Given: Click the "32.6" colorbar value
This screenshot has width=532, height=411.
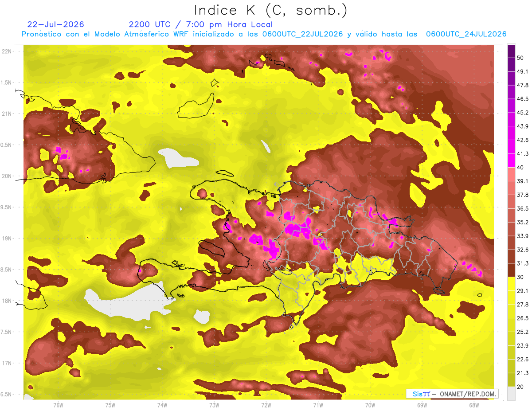Looking at the screenshot, I should pos(523,250).
